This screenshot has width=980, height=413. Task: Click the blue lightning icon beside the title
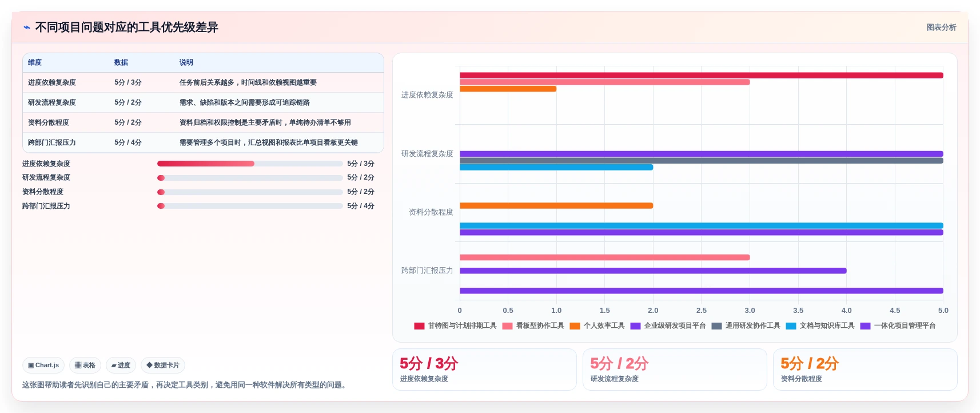point(26,27)
